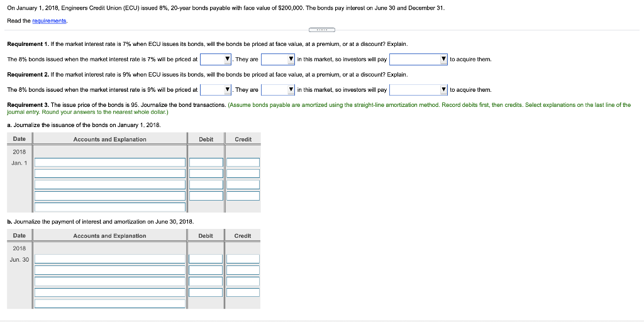Click fourth account field for Jan. 1 entry
This screenshot has width=644, height=322.
(x=110, y=196)
